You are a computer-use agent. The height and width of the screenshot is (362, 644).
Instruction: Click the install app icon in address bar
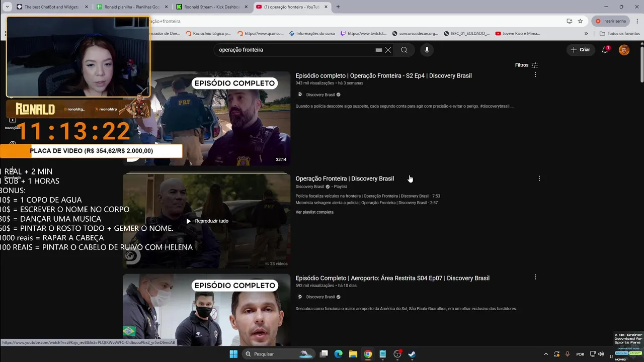click(569, 21)
